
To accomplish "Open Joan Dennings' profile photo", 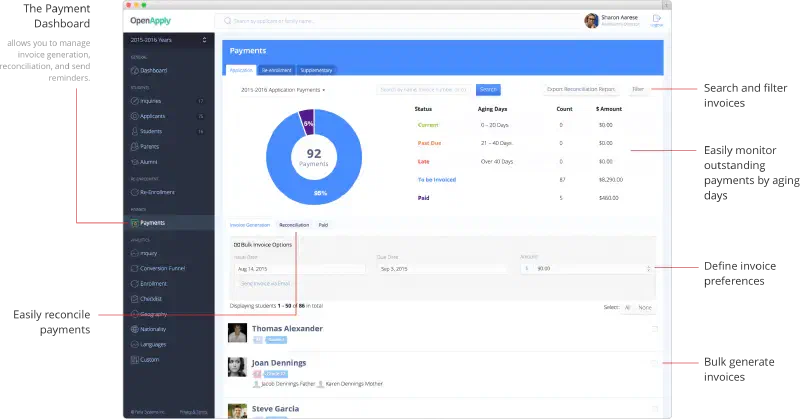I will 237,367.
